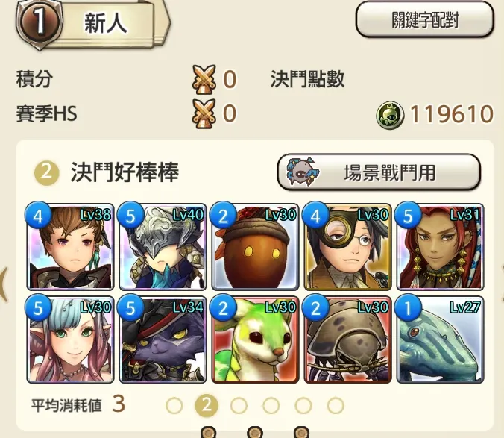Screen dimensions: 504x438
Task: Select the monocle goggles boy Lv30 unit
Action: (347, 246)
